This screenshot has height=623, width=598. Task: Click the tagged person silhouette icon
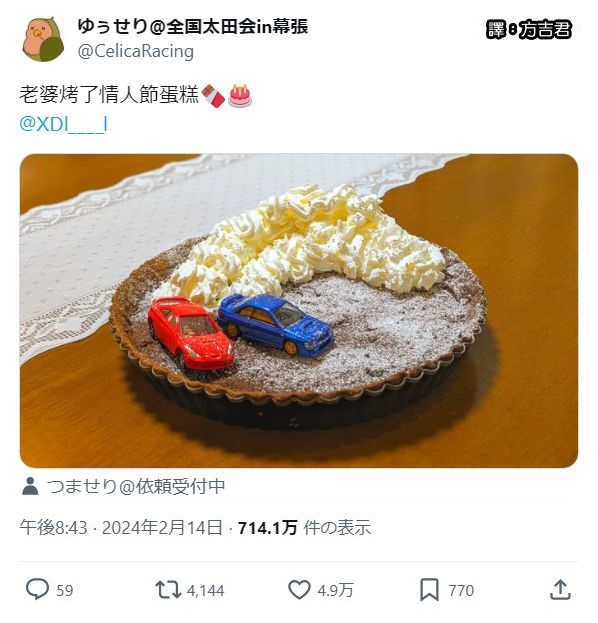click(30, 486)
